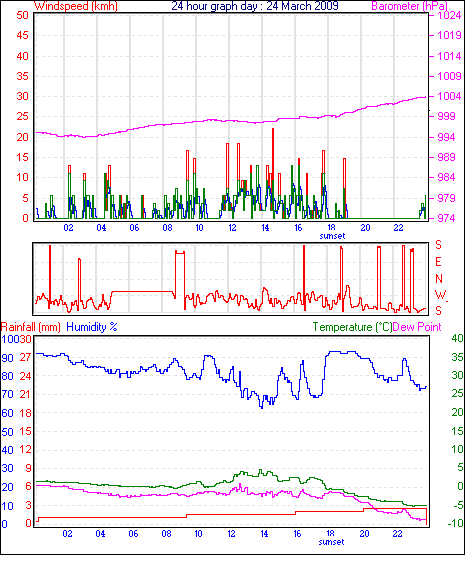Click the sunset marker under wind graph
This screenshot has width=466, height=566.
tap(332, 236)
